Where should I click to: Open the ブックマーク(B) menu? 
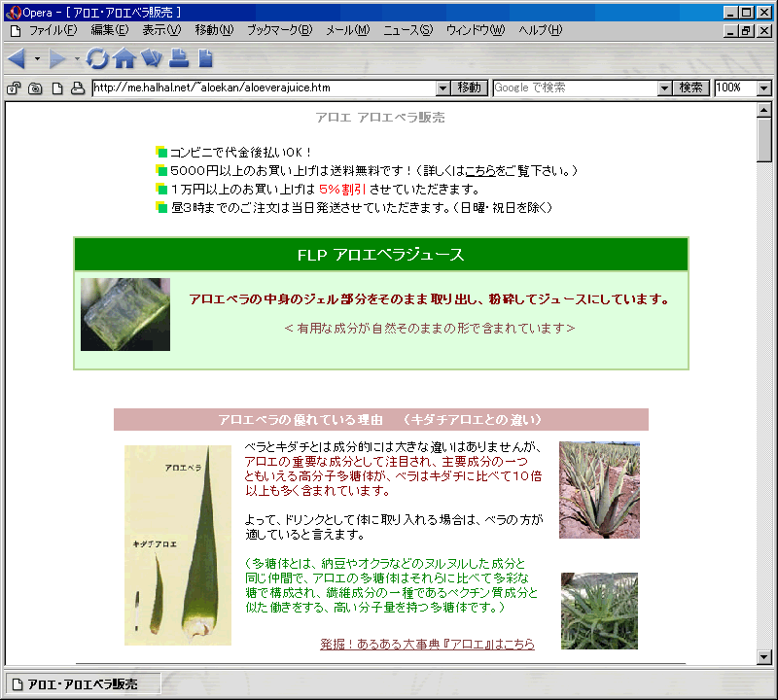click(x=280, y=30)
